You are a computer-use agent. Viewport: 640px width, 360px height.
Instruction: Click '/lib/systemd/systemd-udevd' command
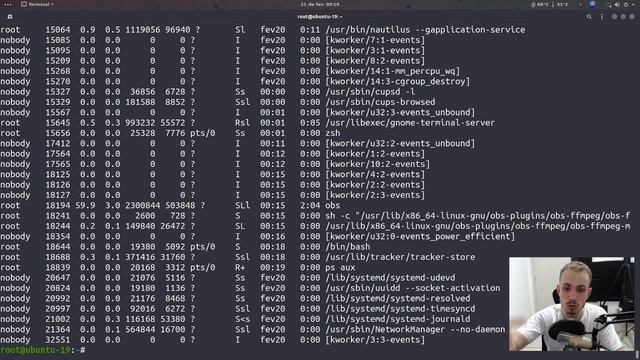(390, 278)
